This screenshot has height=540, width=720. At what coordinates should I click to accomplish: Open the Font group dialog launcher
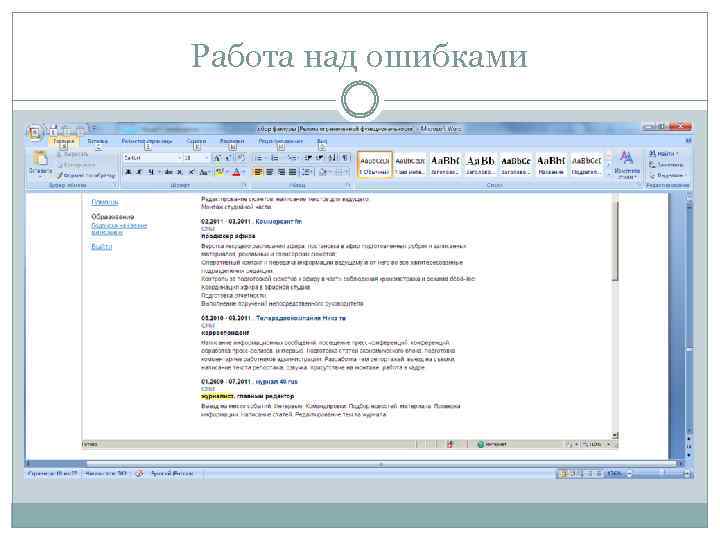coord(245,185)
